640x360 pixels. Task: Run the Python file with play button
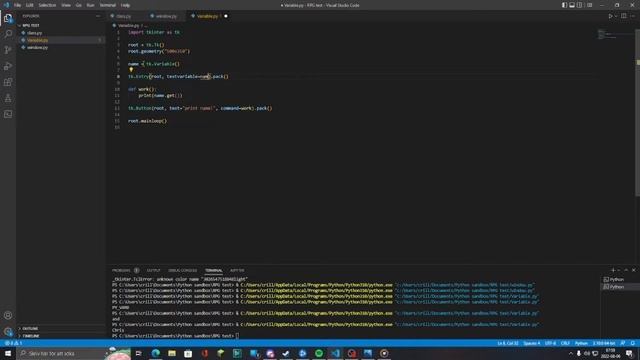click(x=610, y=16)
